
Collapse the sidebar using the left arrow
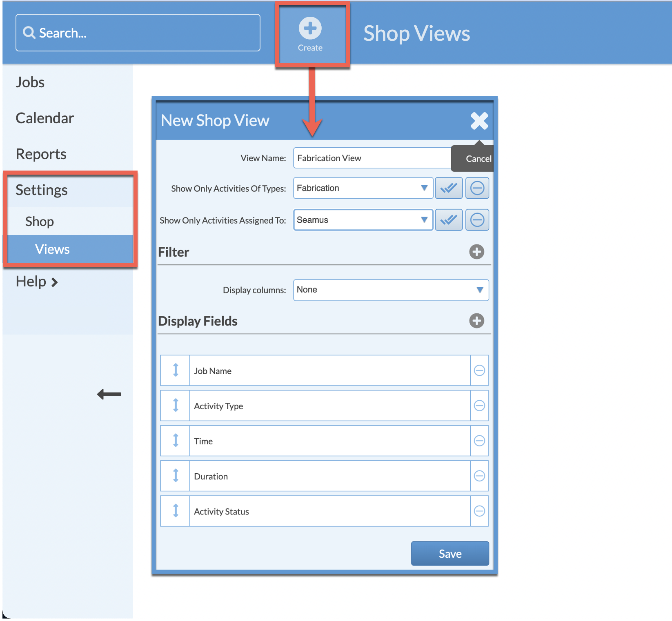[109, 394]
